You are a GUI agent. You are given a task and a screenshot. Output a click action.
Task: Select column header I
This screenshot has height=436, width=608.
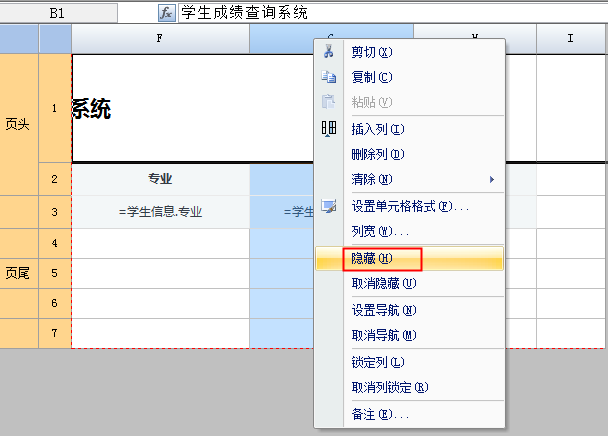click(x=570, y=38)
